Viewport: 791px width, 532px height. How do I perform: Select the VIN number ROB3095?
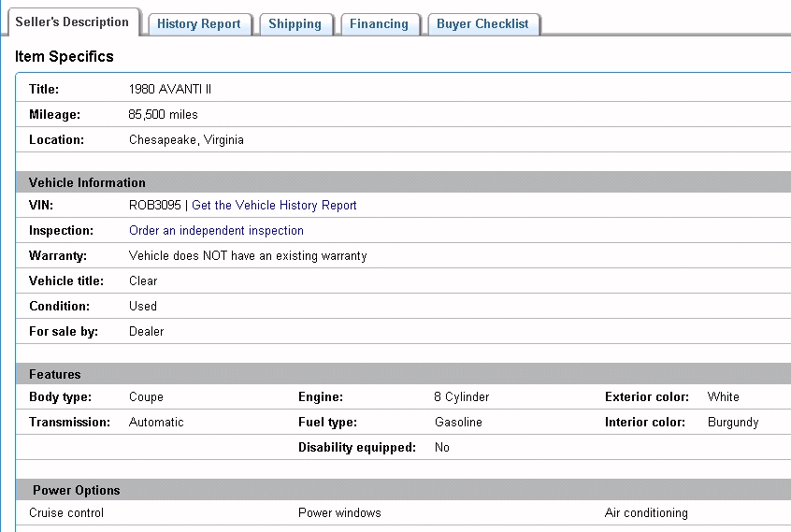(x=154, y=205)
